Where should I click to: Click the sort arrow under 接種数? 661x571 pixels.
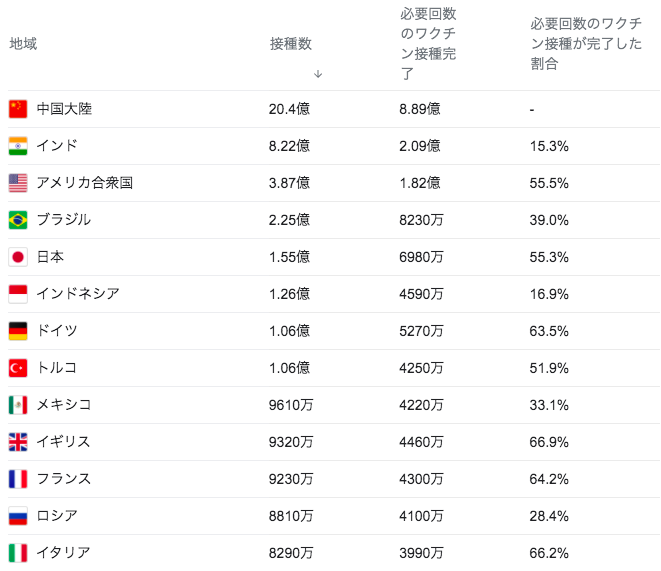(318, 74)
